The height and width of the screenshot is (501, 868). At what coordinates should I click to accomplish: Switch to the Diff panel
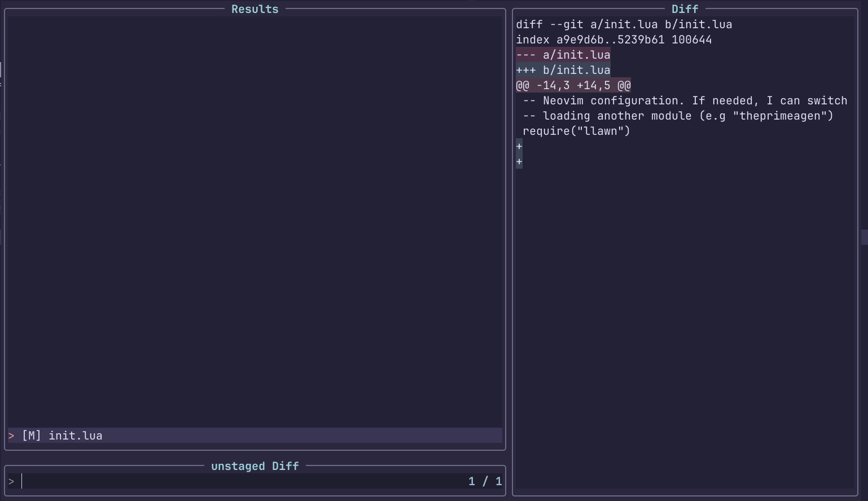tap(684, 8)
